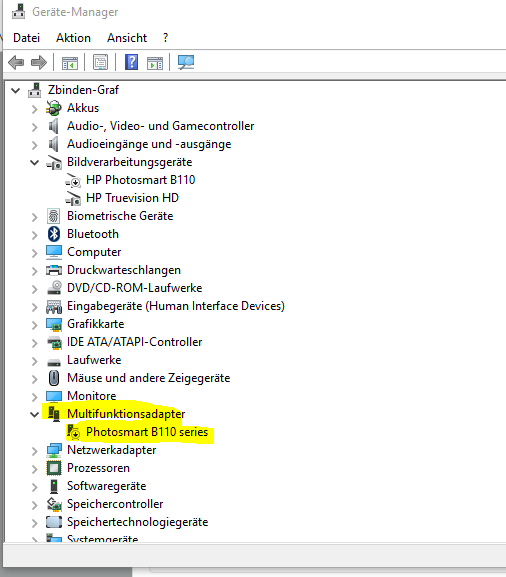Select the Multifunktionsadapter label
506x577 pixels.
point(126,414)
